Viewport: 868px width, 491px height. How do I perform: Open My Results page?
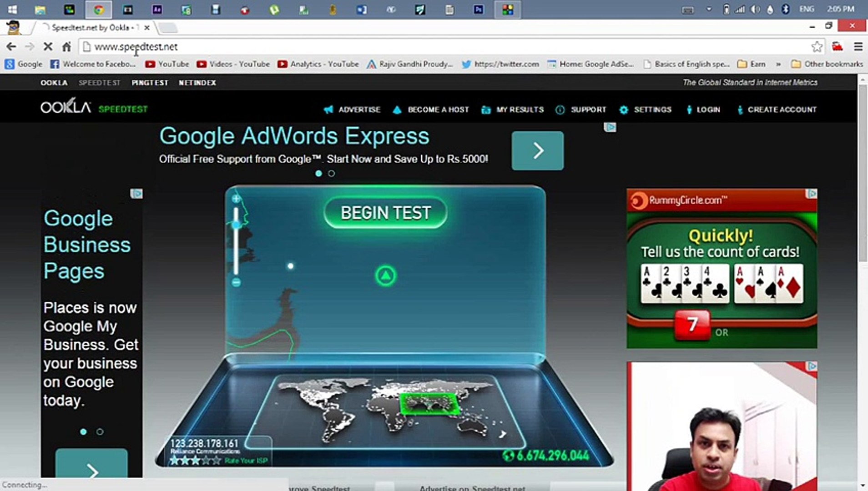[520, 110]
